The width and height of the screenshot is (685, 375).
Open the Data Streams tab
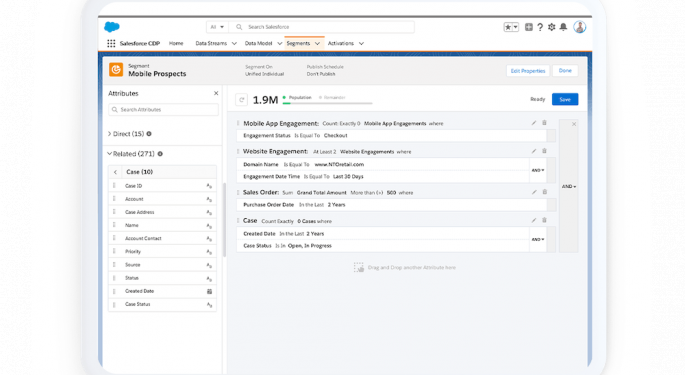click(x=211, y=43)
